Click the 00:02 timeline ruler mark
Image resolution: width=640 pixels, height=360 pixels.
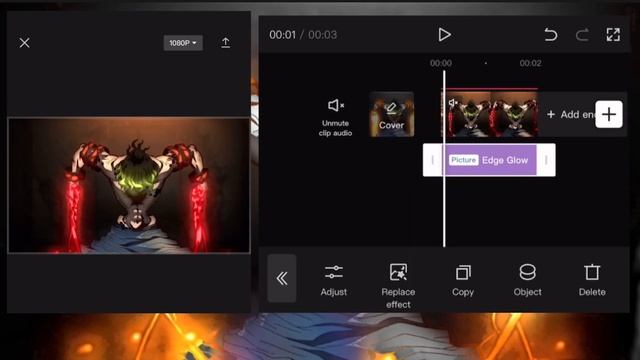530,63
